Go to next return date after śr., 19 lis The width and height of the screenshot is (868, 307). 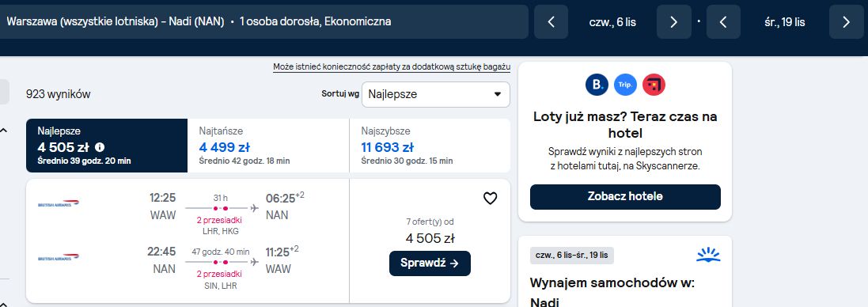pyautogui.click(x=846, y=21)
